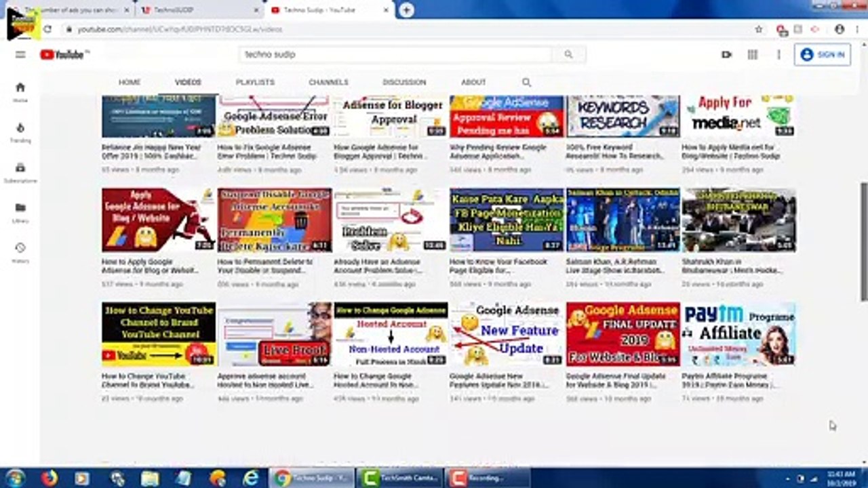This screenshot has width=868, height=488.
Task: Open Hosted Account Non-Hosted Account thumbnail
Action: point(391,334)
